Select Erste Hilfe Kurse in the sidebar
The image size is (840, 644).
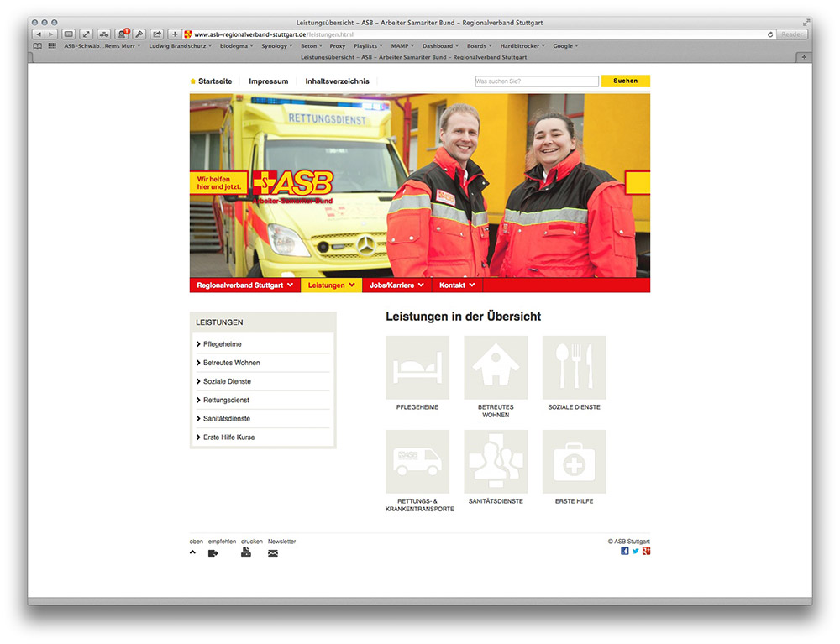[x=262, y=437]
